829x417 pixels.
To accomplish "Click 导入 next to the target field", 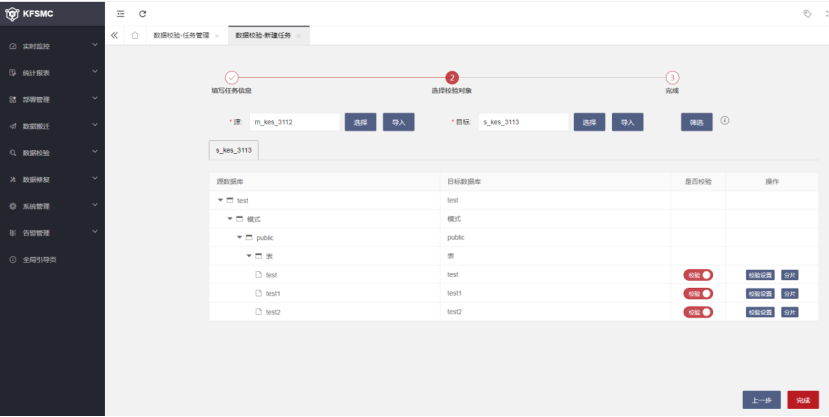I will [628, 122].
